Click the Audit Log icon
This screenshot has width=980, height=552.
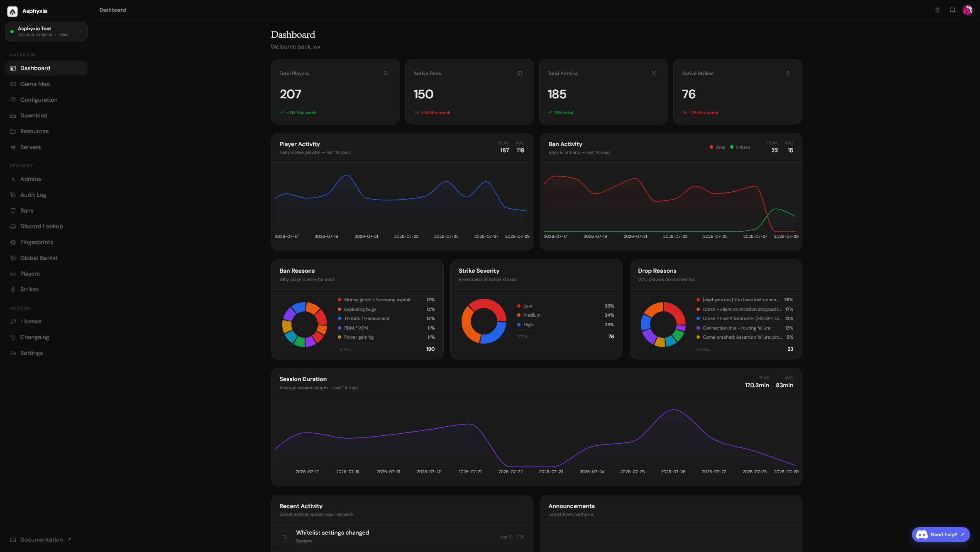13,195
